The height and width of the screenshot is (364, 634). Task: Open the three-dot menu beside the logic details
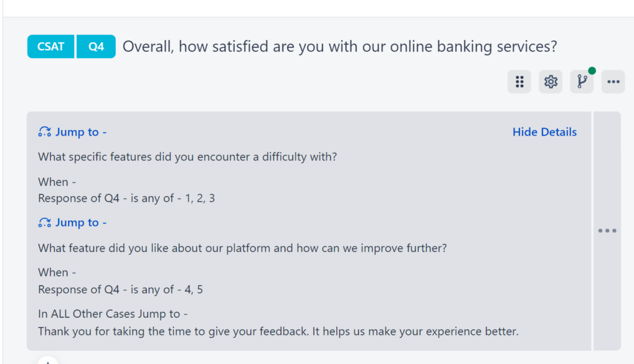[x=607, y=230]
